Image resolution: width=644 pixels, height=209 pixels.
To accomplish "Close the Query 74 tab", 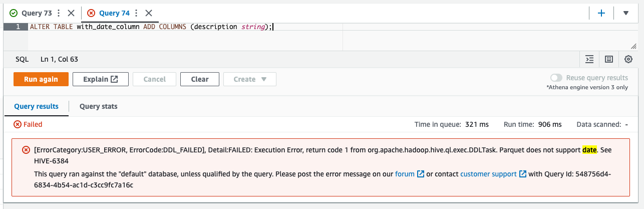I will [149, 13].
